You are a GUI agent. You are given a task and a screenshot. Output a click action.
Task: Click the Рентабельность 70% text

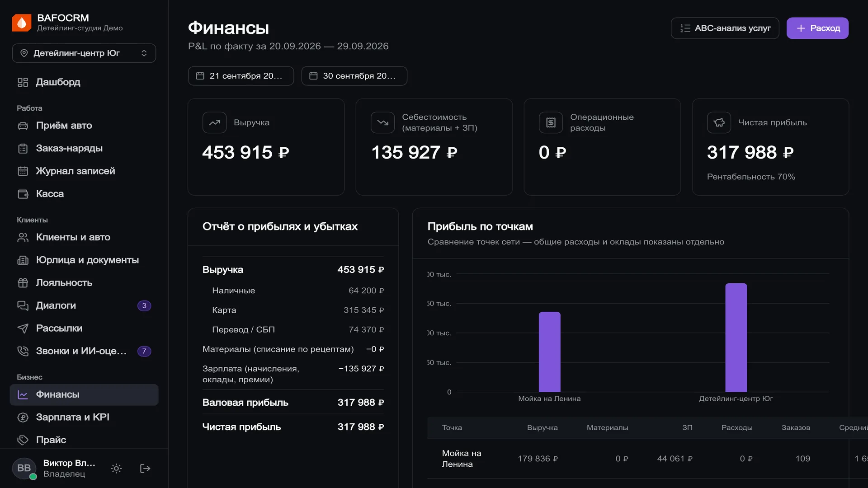751,177
